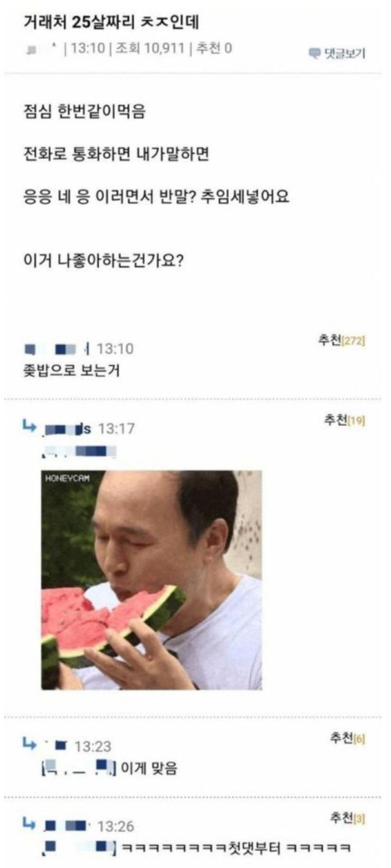The width and height of the screenshot is (391, 868).
Task: Select the blurred username of the 13:10 comment
Action: [57, 350]
